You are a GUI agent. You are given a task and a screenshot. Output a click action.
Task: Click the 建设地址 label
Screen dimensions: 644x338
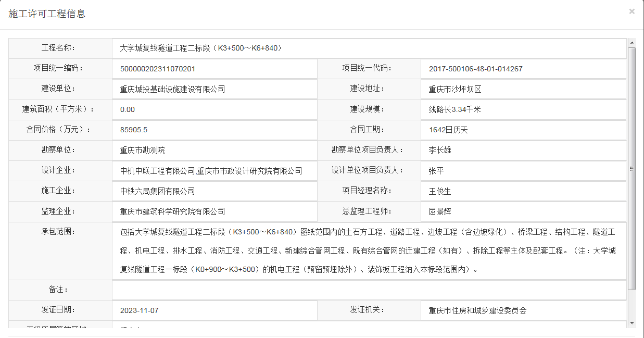pyautogui.click(x=367, y=88)
